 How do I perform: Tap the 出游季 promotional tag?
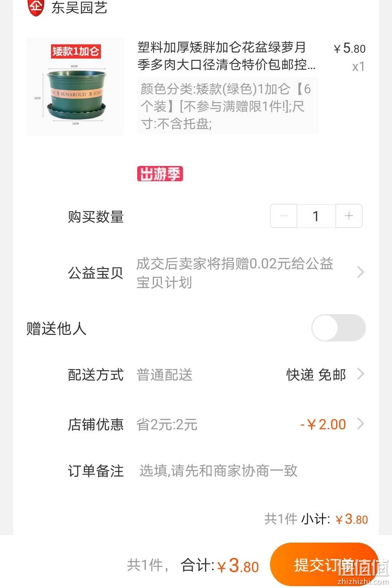pos(160,174)
